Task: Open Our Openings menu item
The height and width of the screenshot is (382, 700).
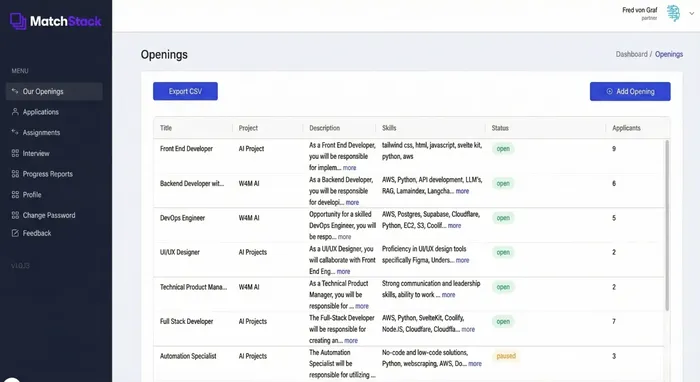Action: tap(54, 91)
